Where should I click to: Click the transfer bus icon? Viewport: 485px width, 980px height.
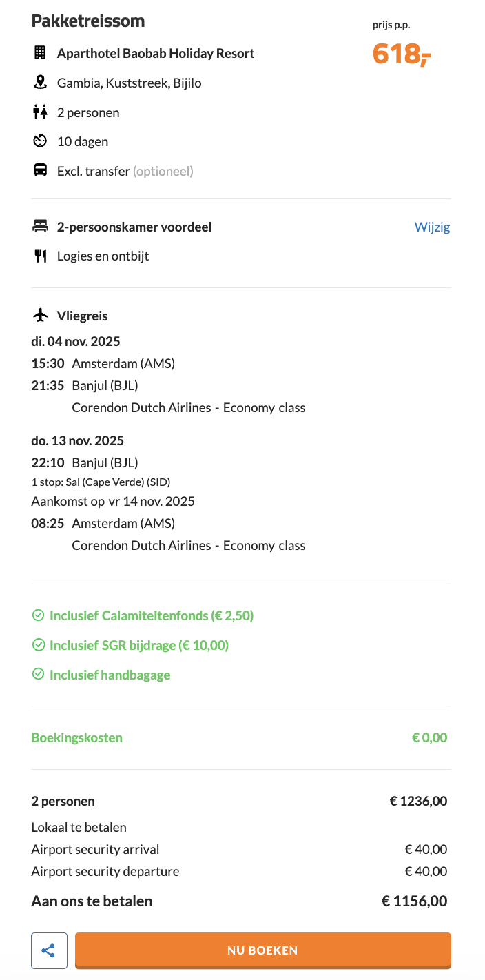click(41, 171)
